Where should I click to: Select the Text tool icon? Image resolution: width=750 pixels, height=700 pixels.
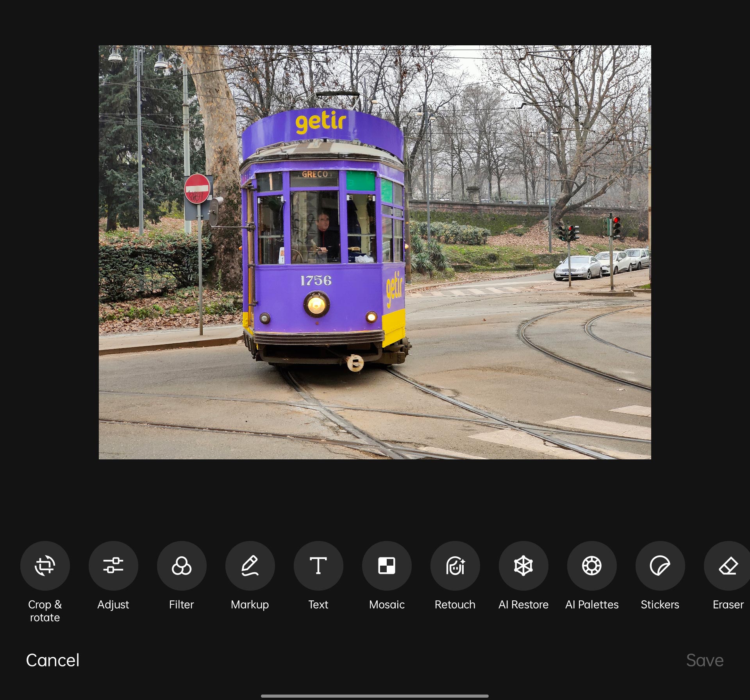click(x=318, y=565)
